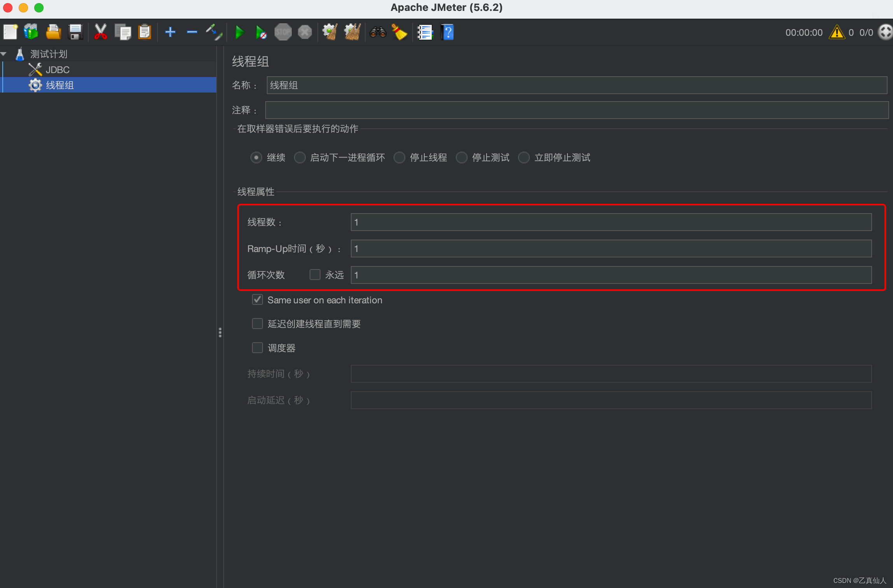Image resolution: width=893 pixels, height=588 pixels.
Task: Select the JDBC item in tree
Action: (x=58, y=70)
